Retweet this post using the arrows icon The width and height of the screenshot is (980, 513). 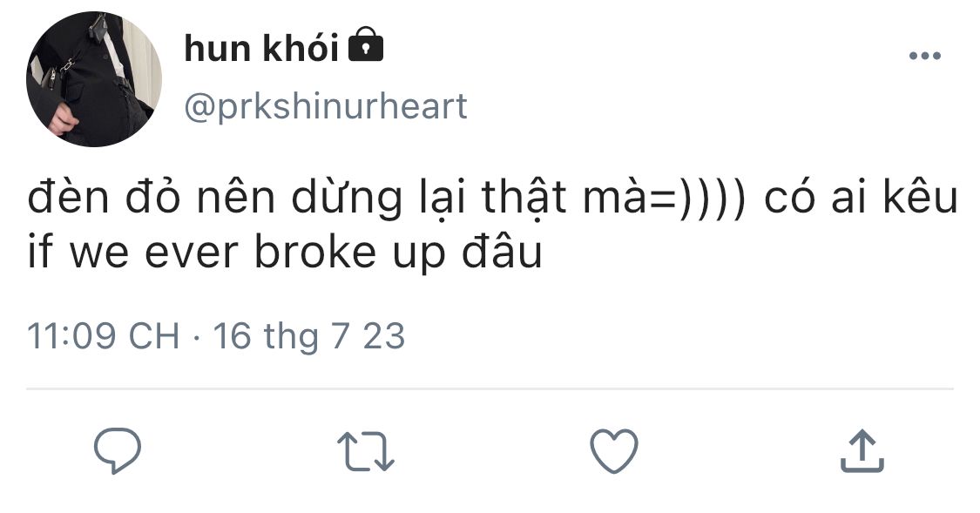pyautogui.click(x=366, y=450)
